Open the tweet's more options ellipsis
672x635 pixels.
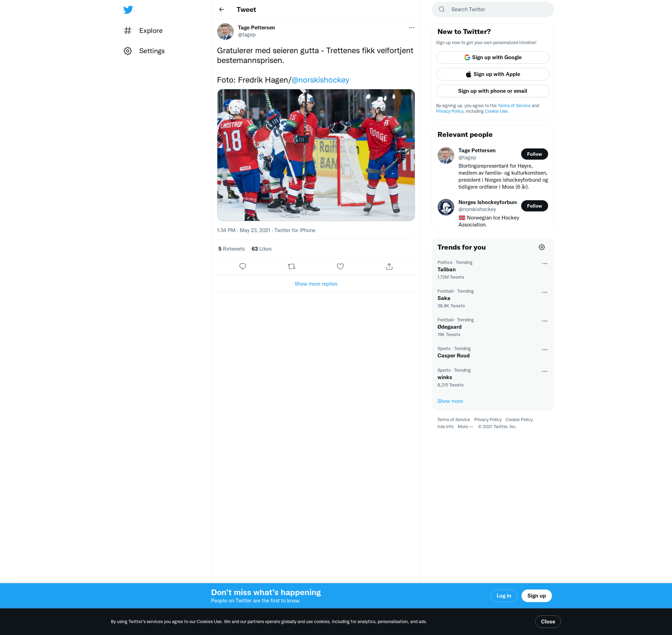click(412, 28)
